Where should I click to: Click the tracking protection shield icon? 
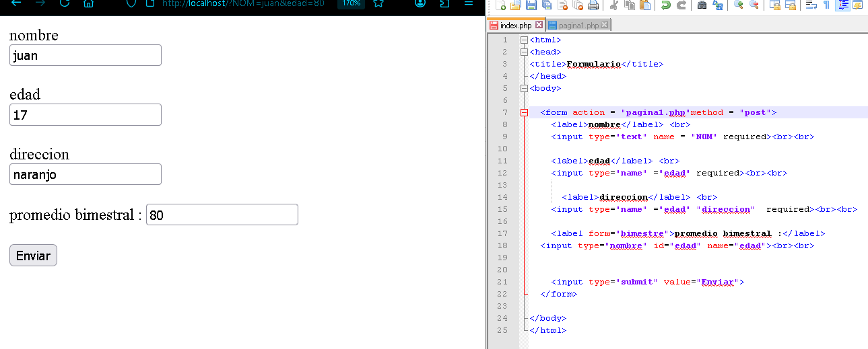coord(132,3)
